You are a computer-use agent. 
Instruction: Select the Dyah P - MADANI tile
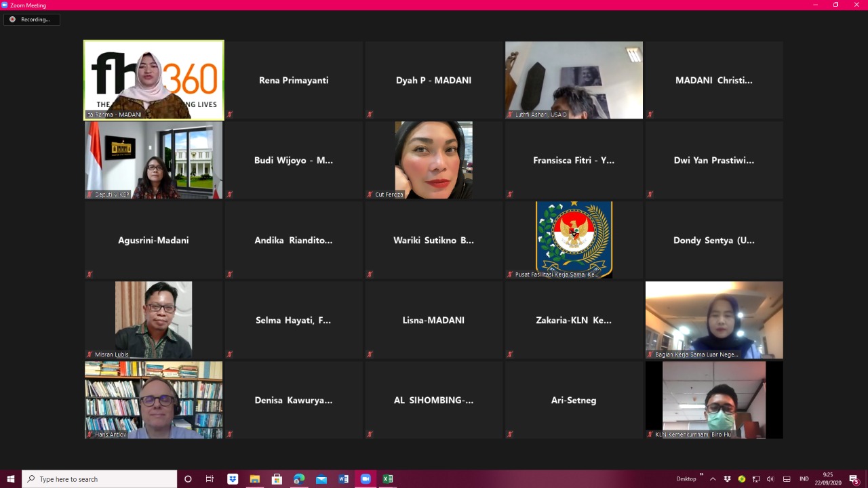[433, 80]
